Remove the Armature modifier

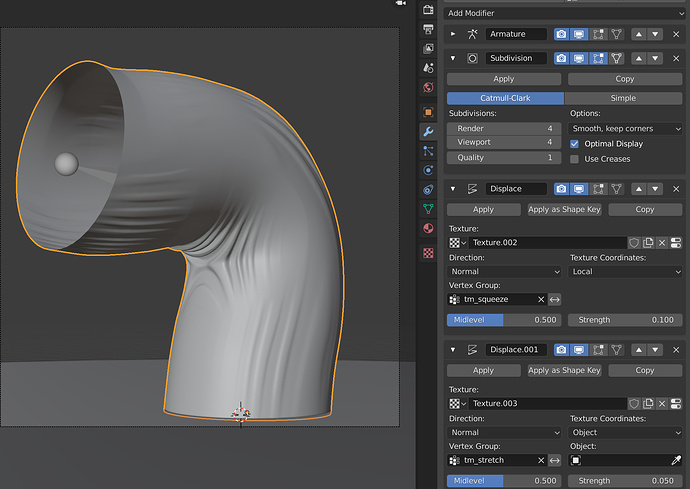676,34
